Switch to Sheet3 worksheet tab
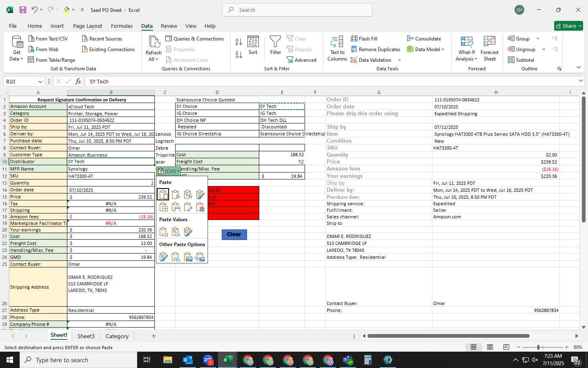 pyautogui.click(x=86, y=336)
